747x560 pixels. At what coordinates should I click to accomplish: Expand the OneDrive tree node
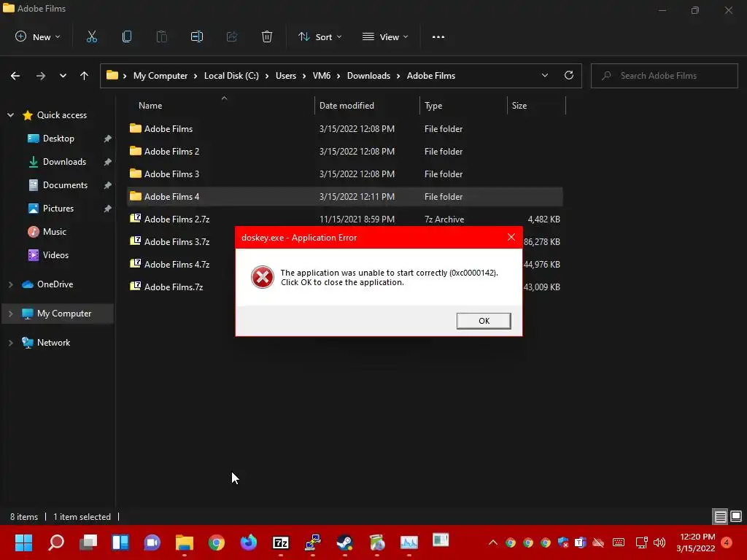[x=10, y=284]
